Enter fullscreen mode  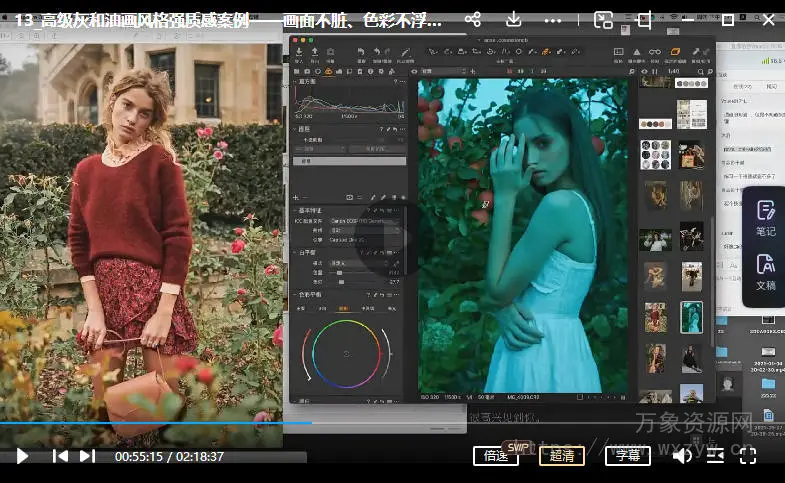point(747,456)
